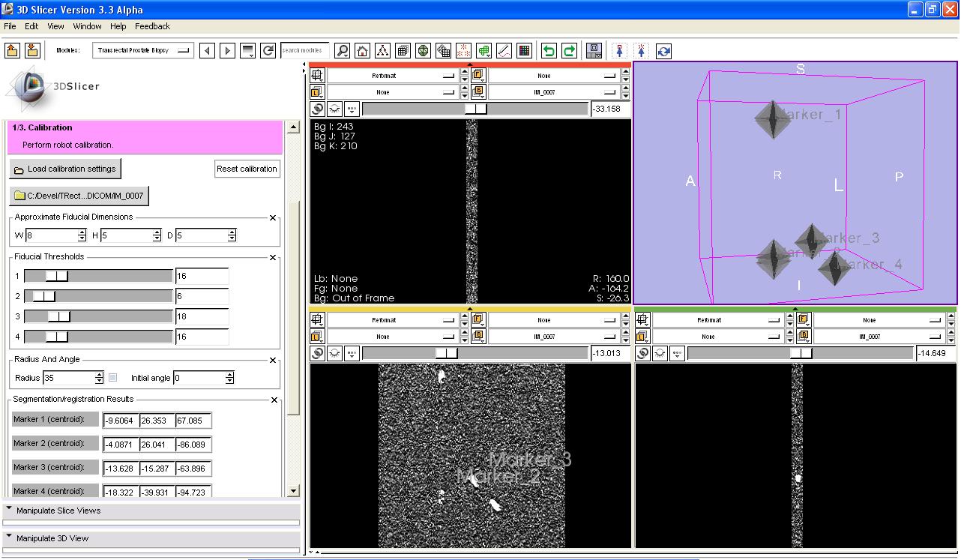Toggle visibility eye icon in green slice viewer
The height and width of the screenshot is (560, 961).
coord(660,353)
